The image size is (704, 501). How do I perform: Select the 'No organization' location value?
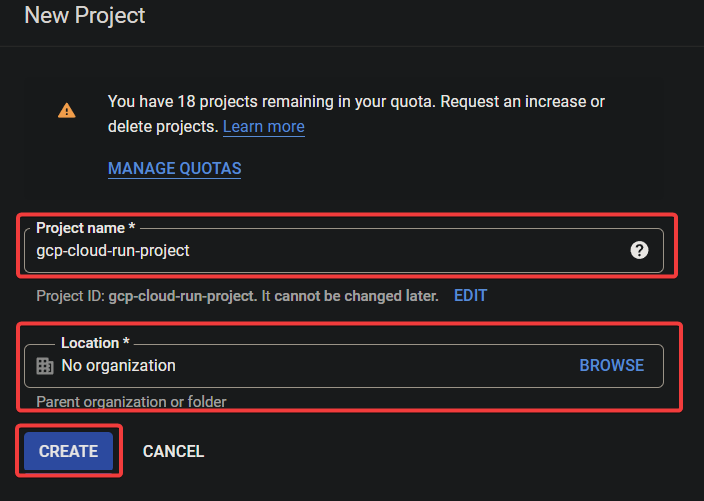click(119, 365)
